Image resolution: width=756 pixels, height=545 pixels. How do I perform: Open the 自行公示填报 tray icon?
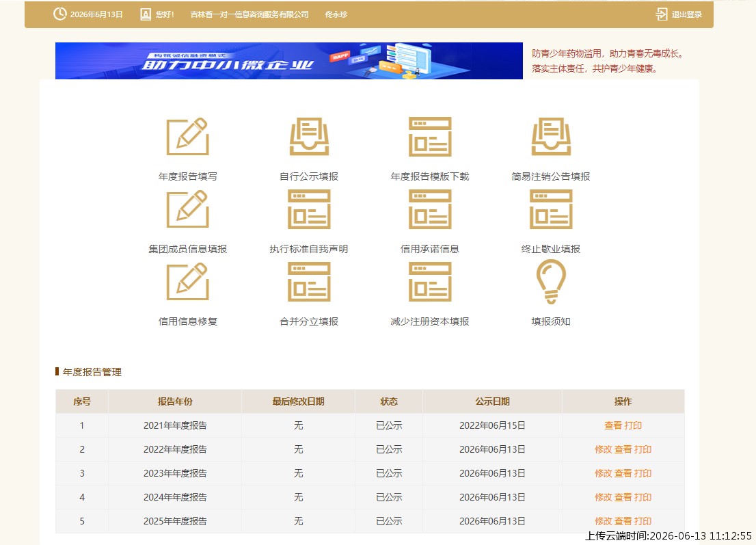[x=309, y=137]
